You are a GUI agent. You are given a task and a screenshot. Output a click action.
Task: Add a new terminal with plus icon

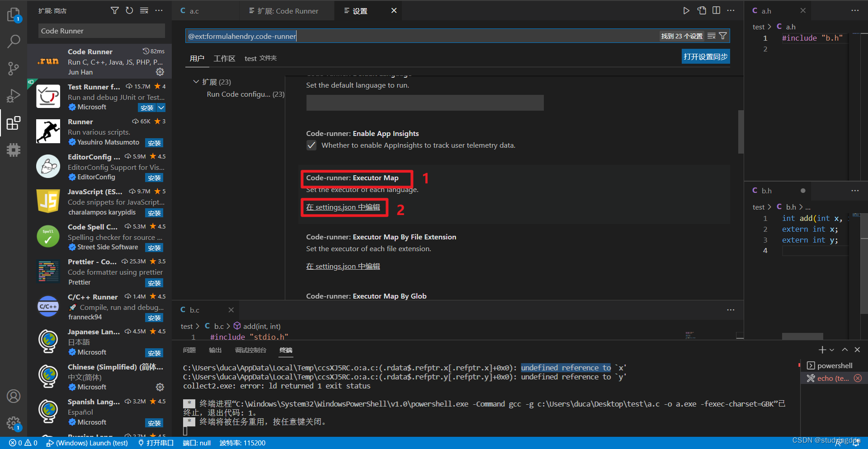click(x=822, y=350)
